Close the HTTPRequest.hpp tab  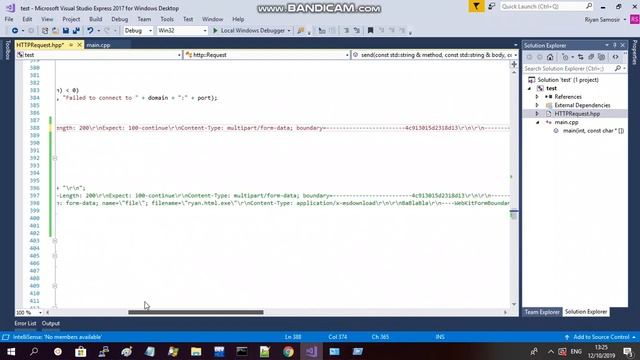[79, 45]
